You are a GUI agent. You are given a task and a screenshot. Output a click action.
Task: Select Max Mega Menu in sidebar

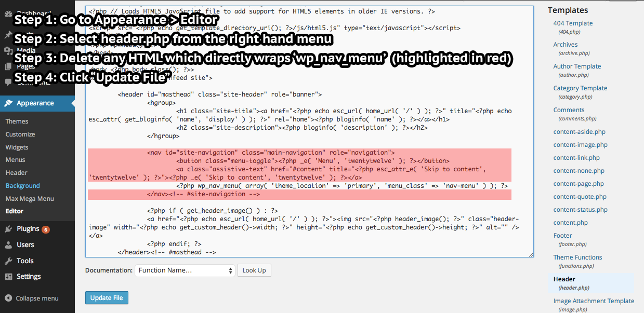(30, 199)
